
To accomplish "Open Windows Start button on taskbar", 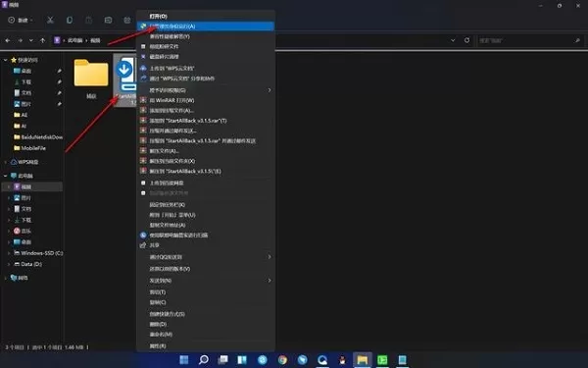I will (184, 360).
